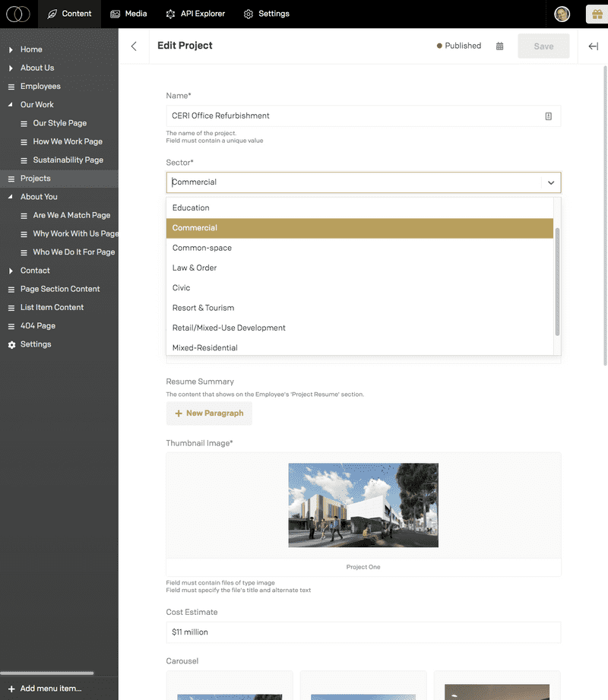Open the Published status indicator
The image size is (608, 700).
[459, 46]
